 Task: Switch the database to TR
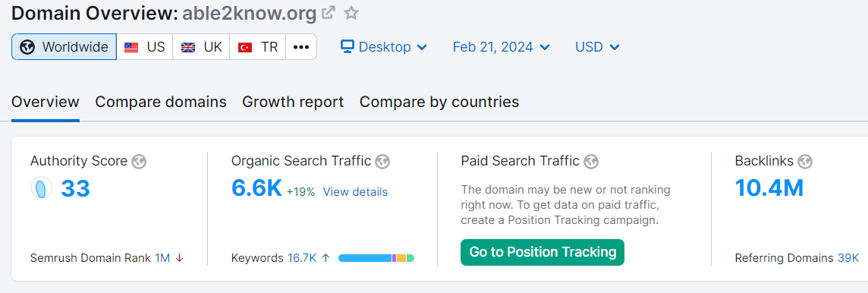coord(257,47)
